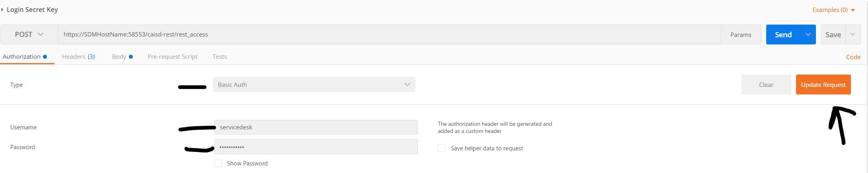
Task: Open the Basic Auth type dropdown
Action: point(314,85)
